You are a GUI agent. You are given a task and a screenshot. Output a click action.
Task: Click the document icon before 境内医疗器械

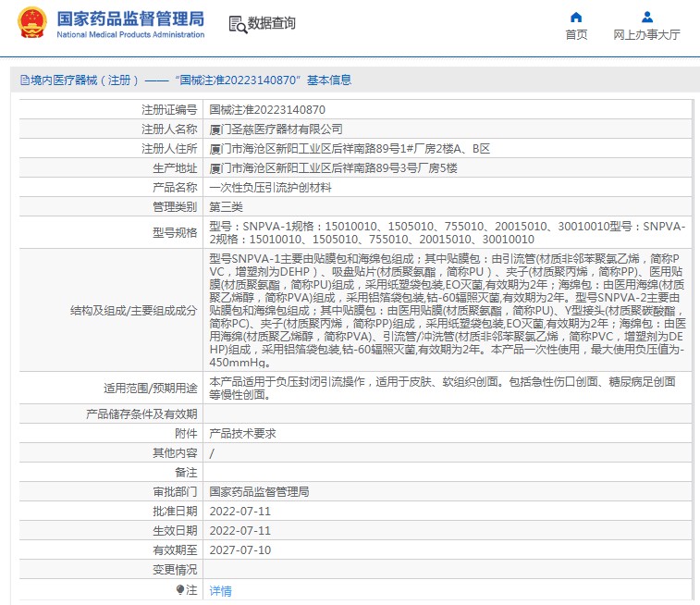coord(25,80)
